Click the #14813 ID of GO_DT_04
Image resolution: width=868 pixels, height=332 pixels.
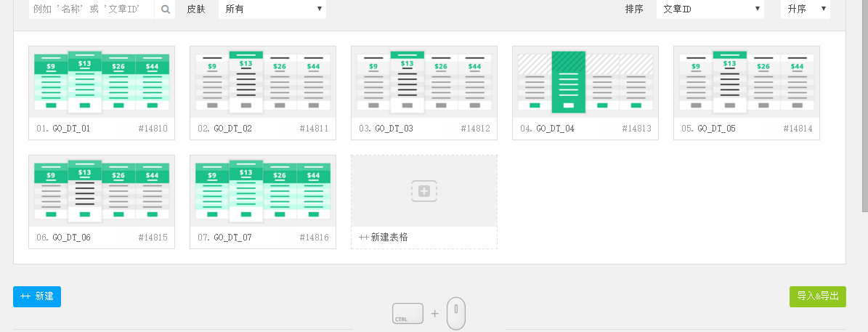pyautogui.click(x=636, y=129)
